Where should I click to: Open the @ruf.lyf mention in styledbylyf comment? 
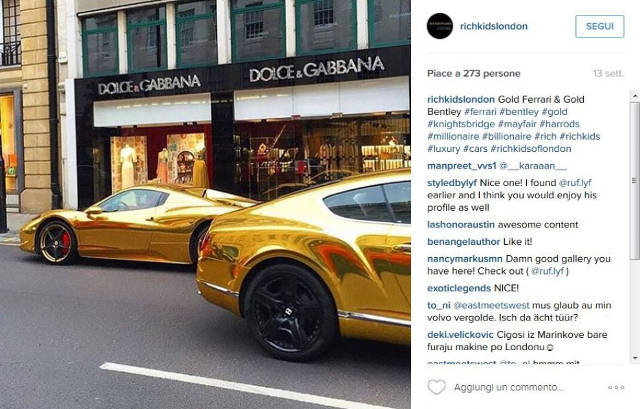click(x=575, y=183)
